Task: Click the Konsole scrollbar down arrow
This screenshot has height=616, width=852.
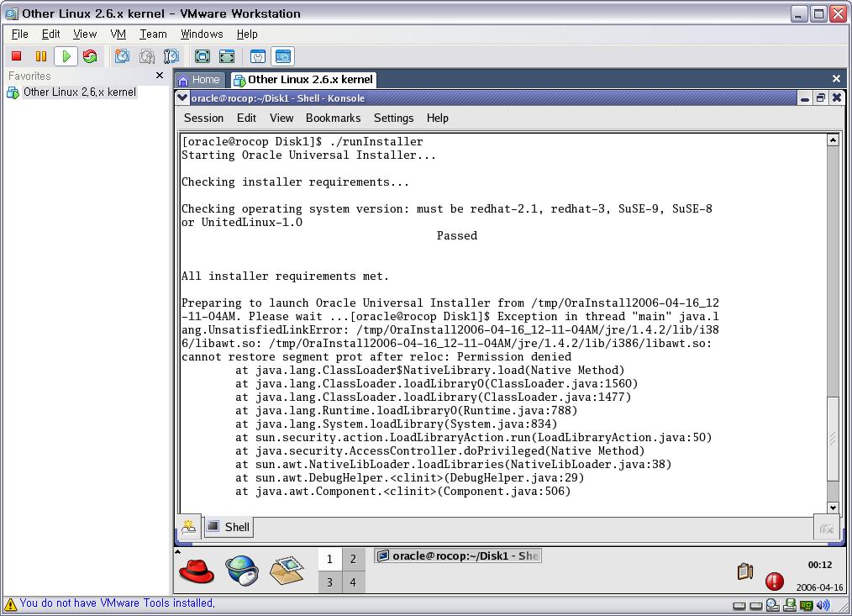Action: tap(833, 508)
